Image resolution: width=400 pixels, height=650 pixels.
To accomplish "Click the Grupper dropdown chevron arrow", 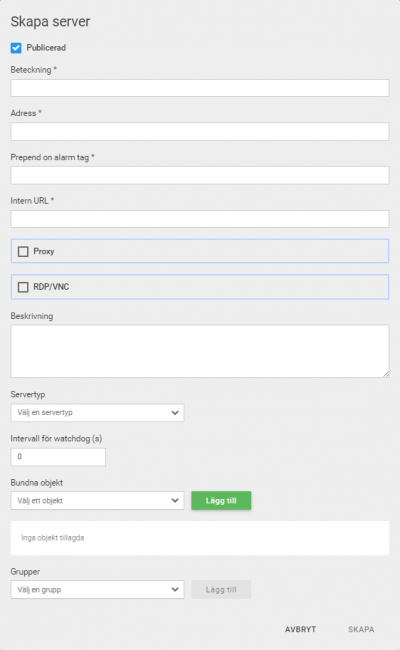I will [175, 589].
